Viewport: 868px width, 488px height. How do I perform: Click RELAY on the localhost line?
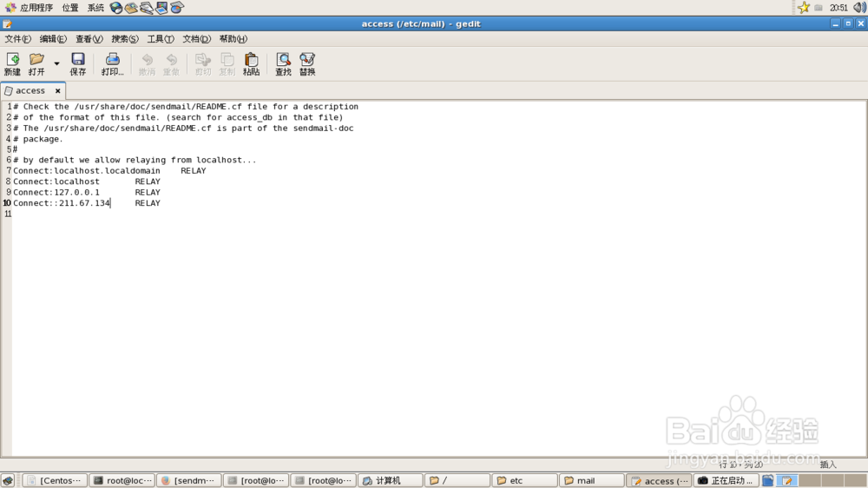click(148, 181)
